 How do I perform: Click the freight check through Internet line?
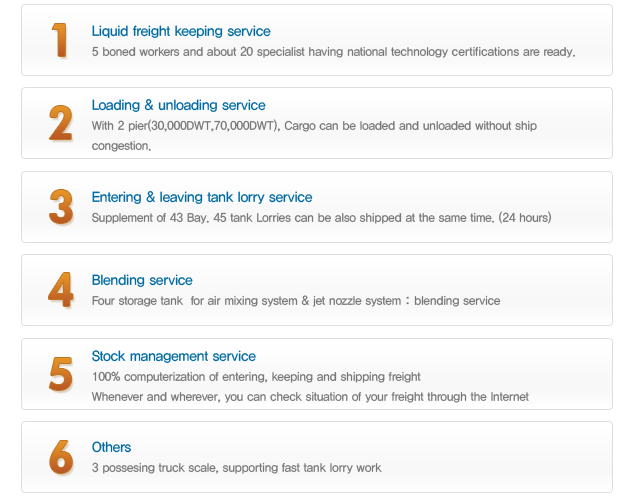(310, 397)
